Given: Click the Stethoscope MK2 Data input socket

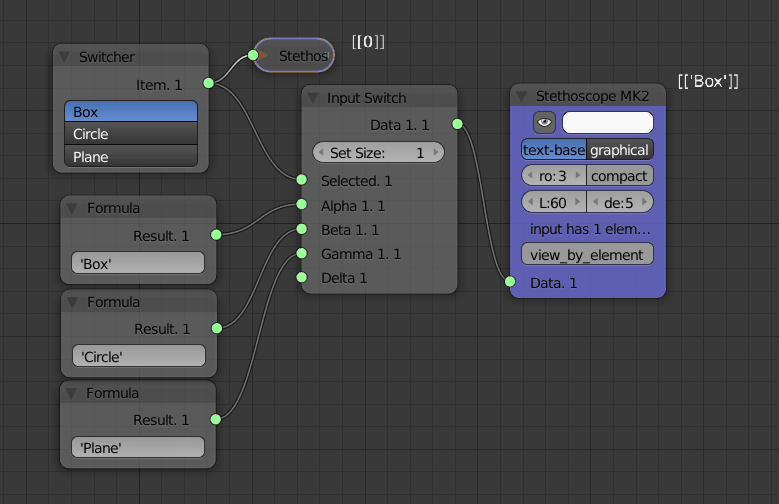Looking at the screenshot, I should click(x=510, y=281).
